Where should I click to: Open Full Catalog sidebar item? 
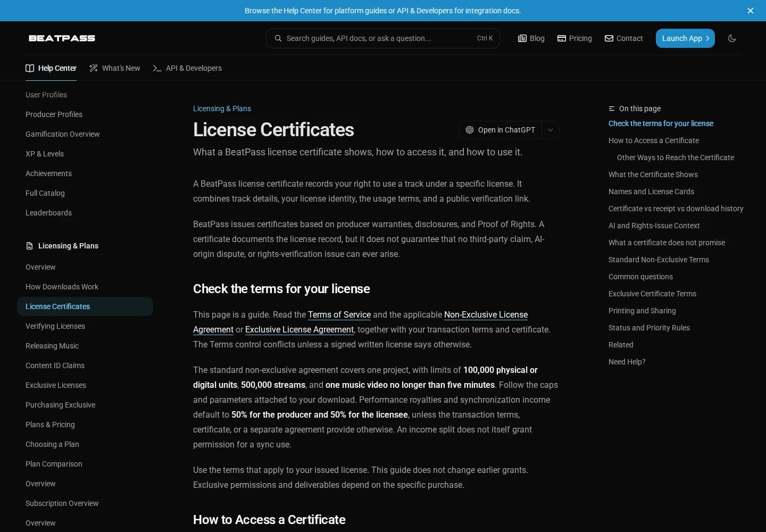point(45,193)
